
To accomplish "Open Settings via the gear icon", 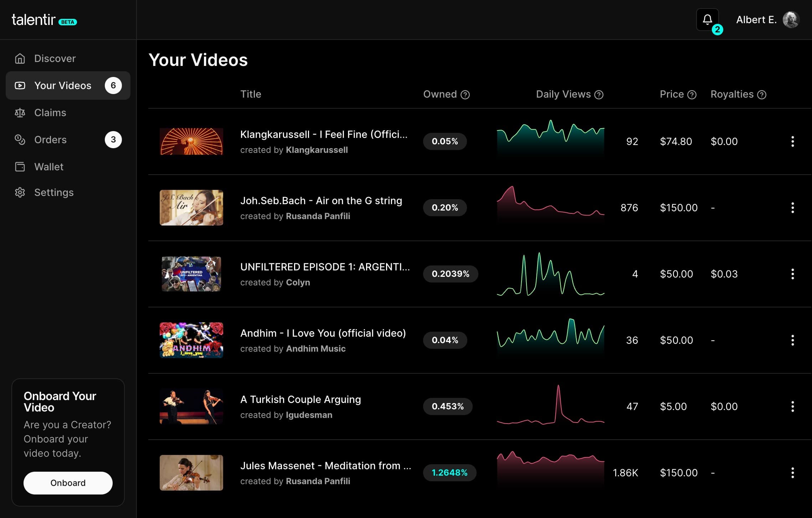I will (x=20, y=192).
